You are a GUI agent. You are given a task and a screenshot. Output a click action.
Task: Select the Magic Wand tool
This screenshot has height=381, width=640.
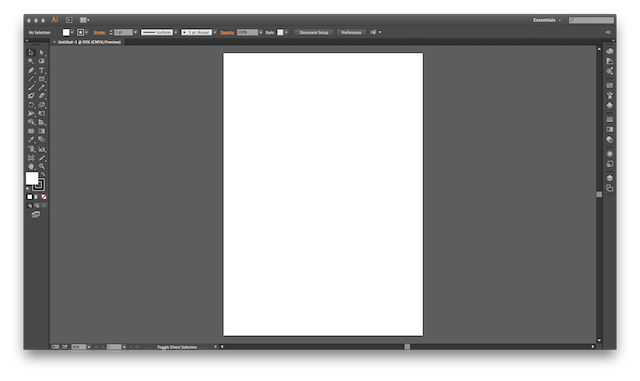(31, 61)
